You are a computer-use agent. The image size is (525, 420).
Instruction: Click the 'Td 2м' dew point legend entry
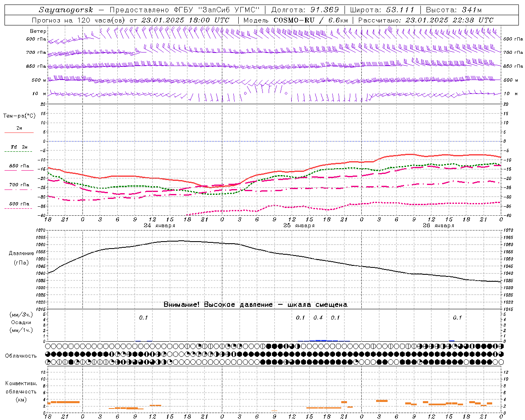click(x=19, y=147)
